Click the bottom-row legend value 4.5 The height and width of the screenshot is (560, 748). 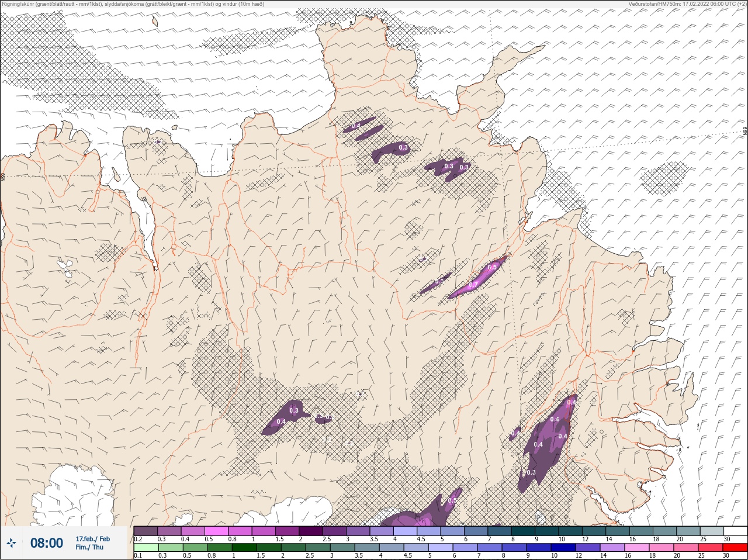[408, 555]
